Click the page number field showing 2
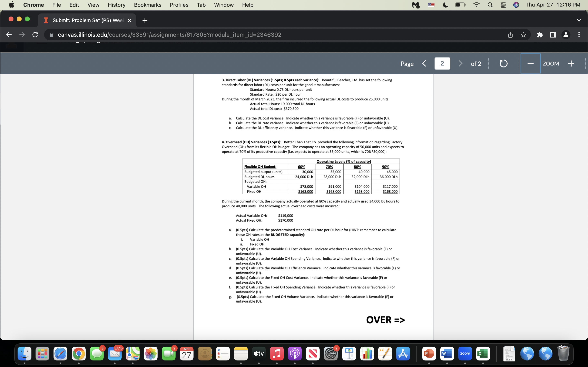 click(x=442, y=63)
